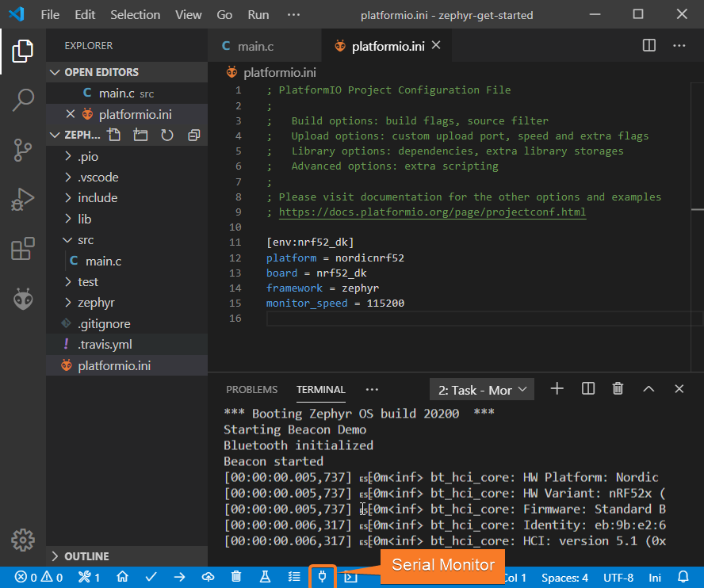
Task: Open the Selection menu
Action: tap(135, 15)
